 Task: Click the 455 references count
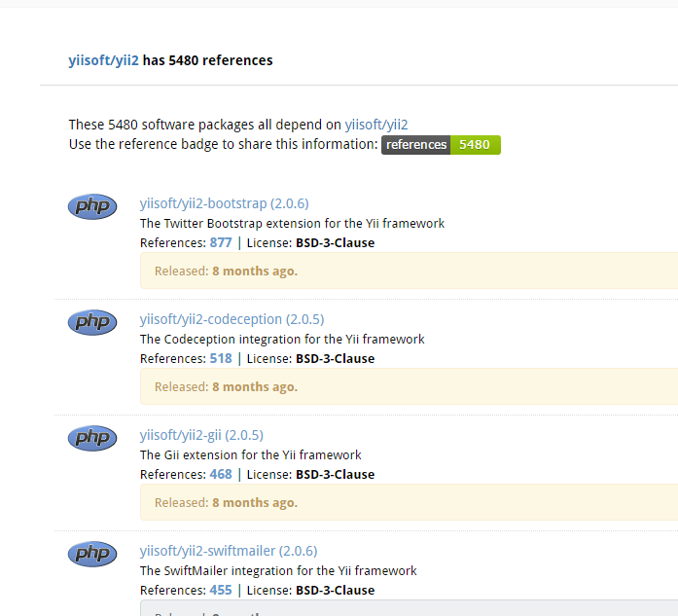click(221, 590)
